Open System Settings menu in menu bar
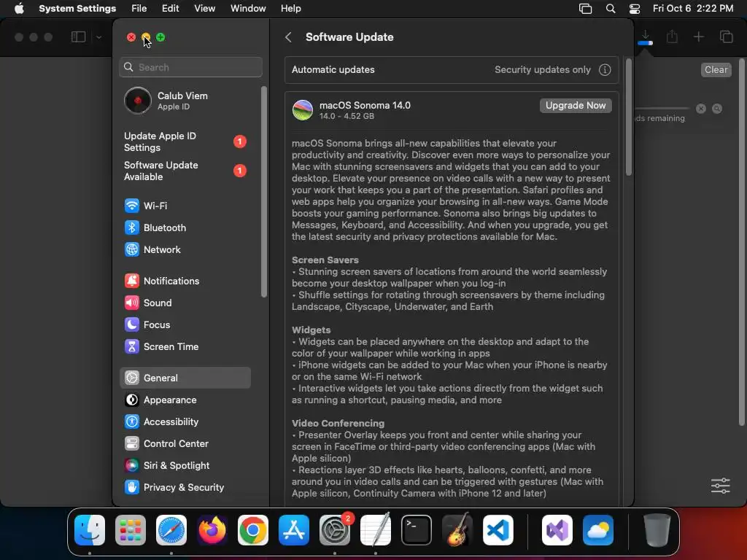 [77, 9]
